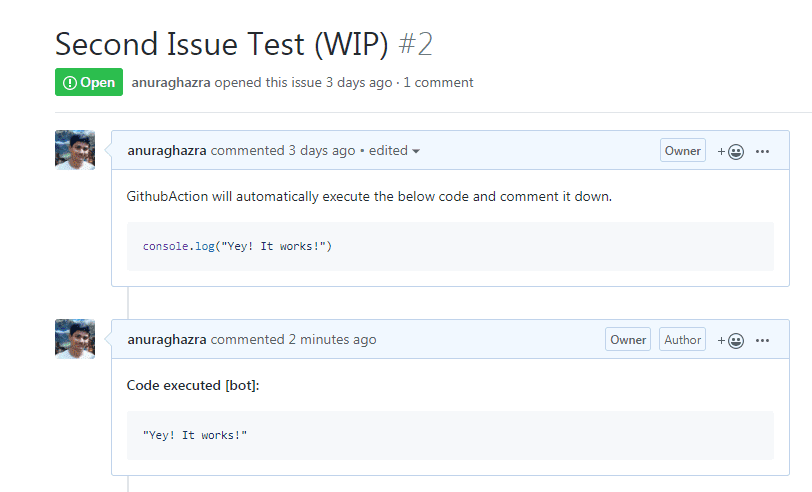
Task: Open the second comment's three-dot options menu
Action: click(x=762, y=340)
